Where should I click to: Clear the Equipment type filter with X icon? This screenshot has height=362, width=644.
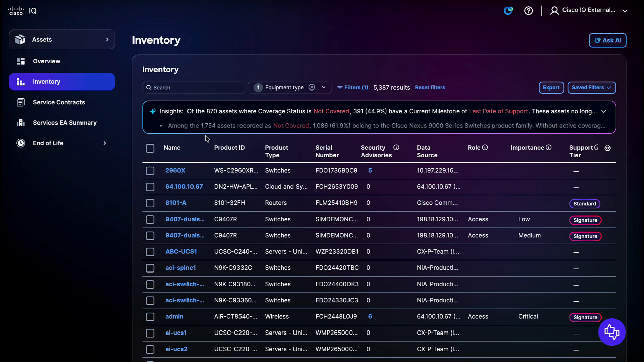point(312,87)
